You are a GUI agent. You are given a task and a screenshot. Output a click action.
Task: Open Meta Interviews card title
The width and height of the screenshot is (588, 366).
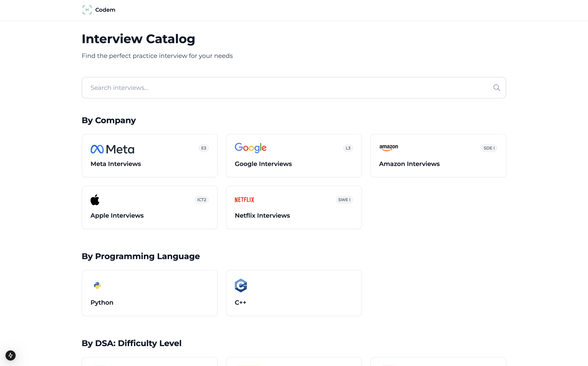116,164
